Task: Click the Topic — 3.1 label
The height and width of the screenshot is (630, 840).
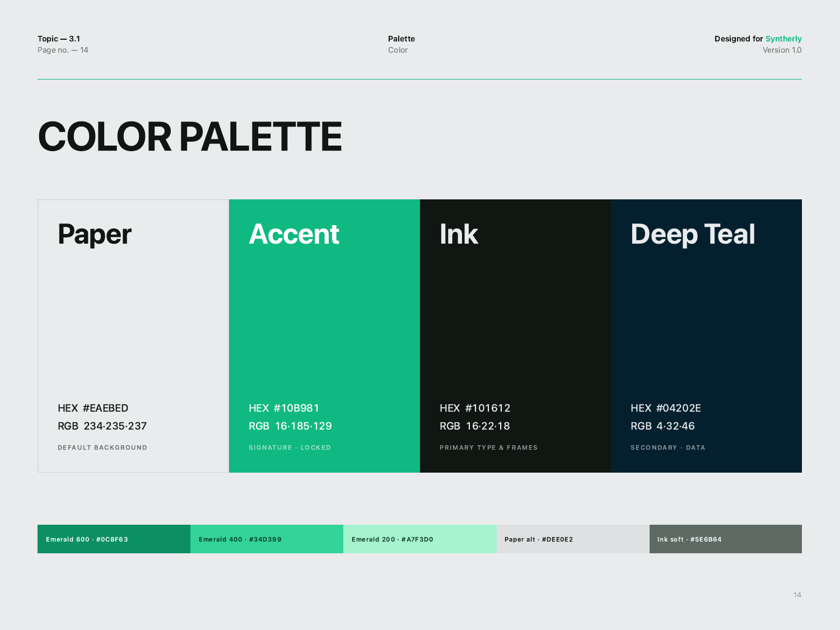Action: click(x=59, y=39)
